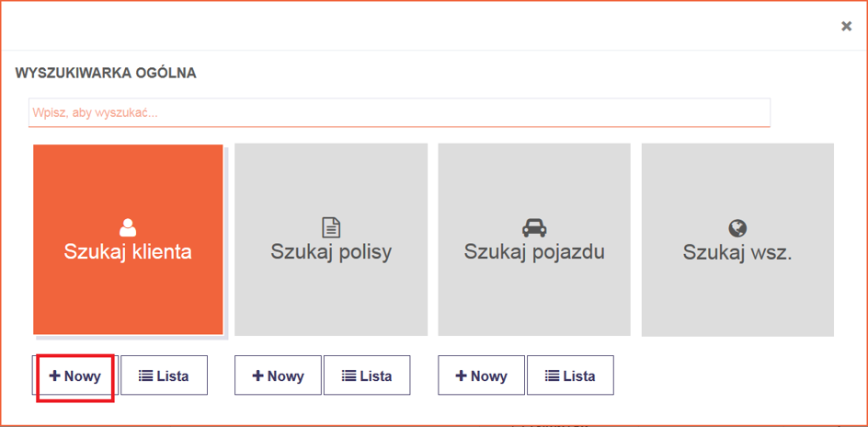Open Lista button under Szukaj polisy
The height and width of the screenshot is (427, 868).
[x=367, y=375]
